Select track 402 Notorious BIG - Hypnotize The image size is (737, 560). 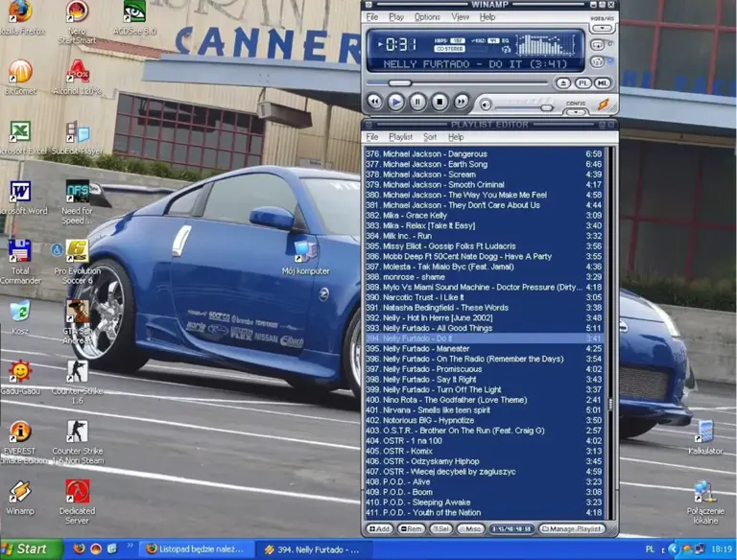coord(484,420)
